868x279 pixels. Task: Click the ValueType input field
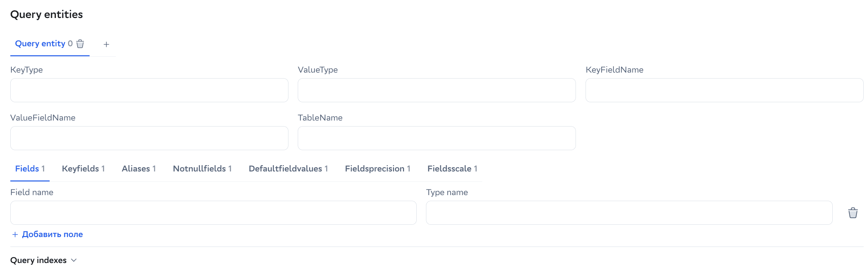436,90
